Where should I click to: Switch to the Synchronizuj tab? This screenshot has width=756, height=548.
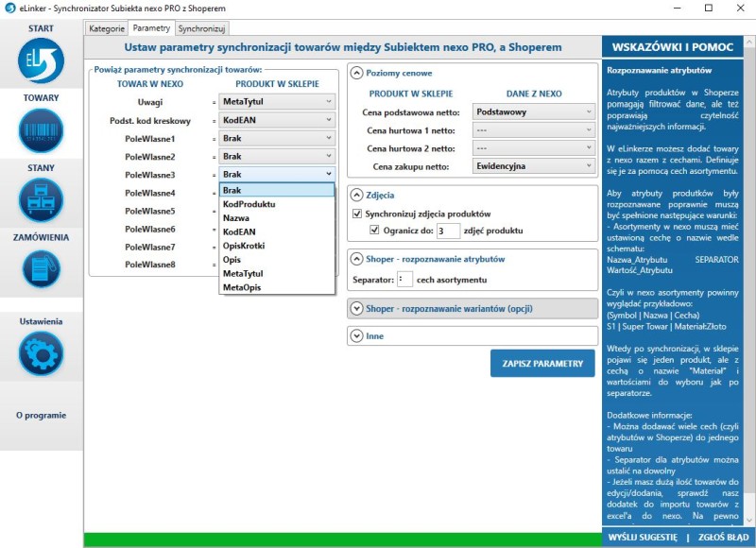pos(201,28)
